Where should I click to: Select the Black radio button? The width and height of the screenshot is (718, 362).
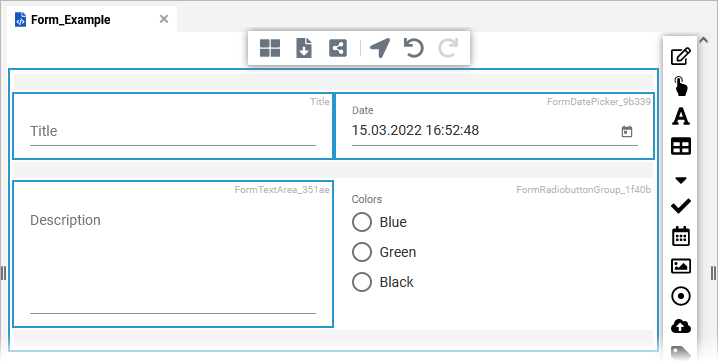(x=362, y=282)
